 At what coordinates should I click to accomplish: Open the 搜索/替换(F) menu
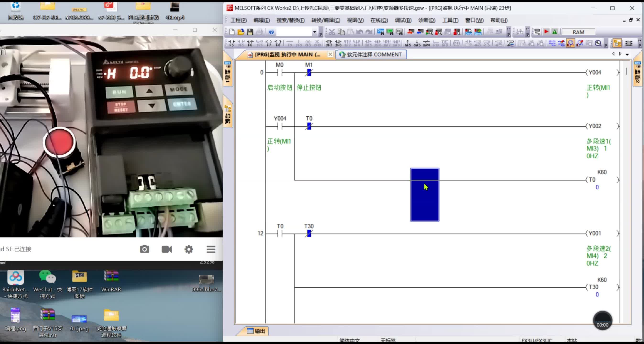pyautogui.click(x=290, y=20)
